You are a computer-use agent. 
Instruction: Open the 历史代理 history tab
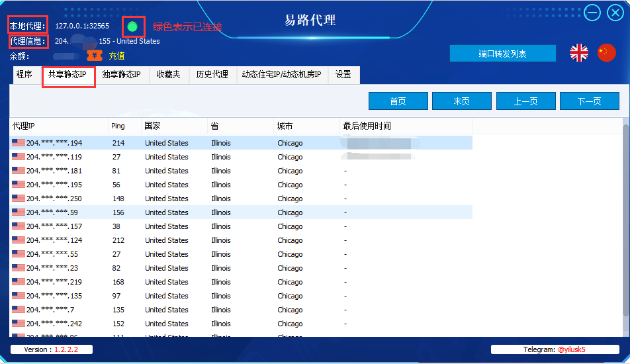coord(212,75)
